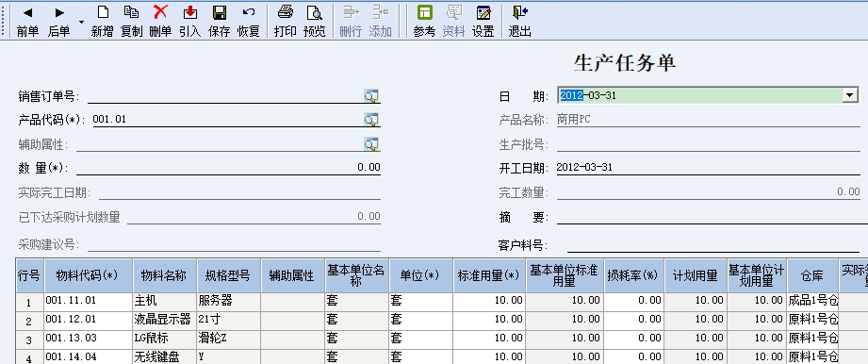Select cell 001.11.01 in row 1

click(88, 301)
